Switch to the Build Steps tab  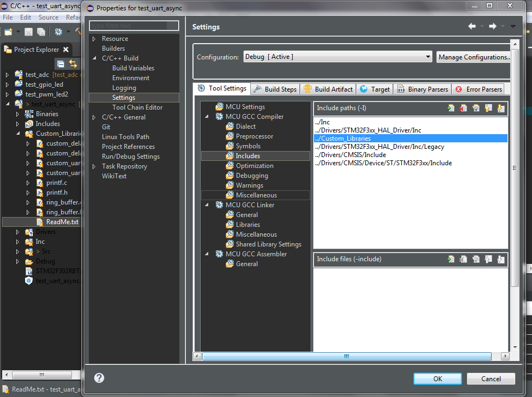click(x=275, y=89)
